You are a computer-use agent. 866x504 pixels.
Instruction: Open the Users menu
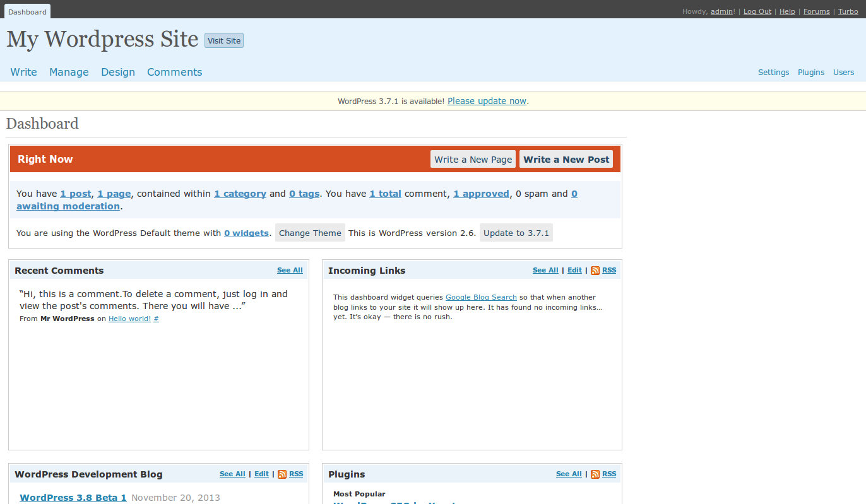[844, 73]
